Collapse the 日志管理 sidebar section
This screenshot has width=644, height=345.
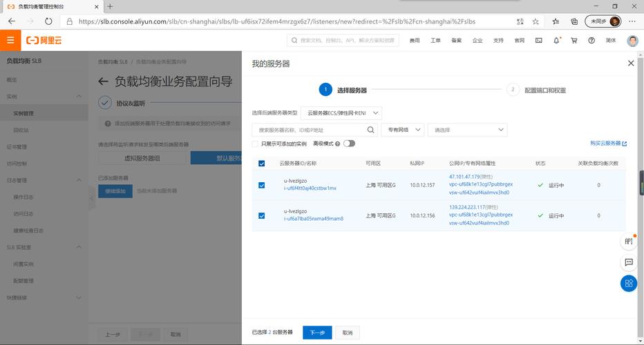coord(79,180)
